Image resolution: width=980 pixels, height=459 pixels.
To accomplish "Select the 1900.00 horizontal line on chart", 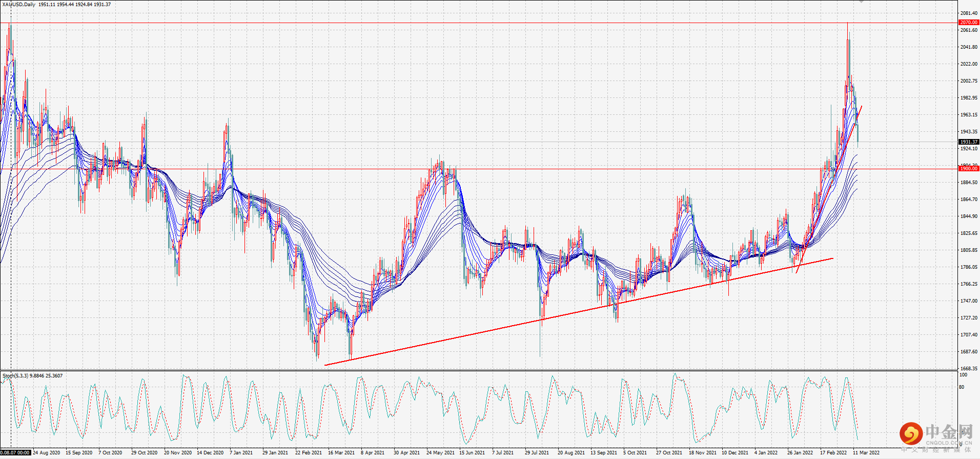I will pyautogui.click(x=479, y=169).
